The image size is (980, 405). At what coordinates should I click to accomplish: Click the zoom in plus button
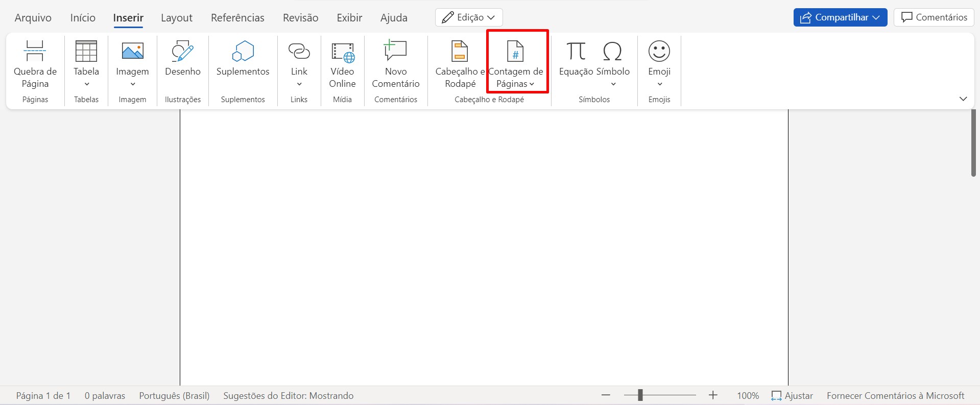pyautogui.click(x=713, y=395)
